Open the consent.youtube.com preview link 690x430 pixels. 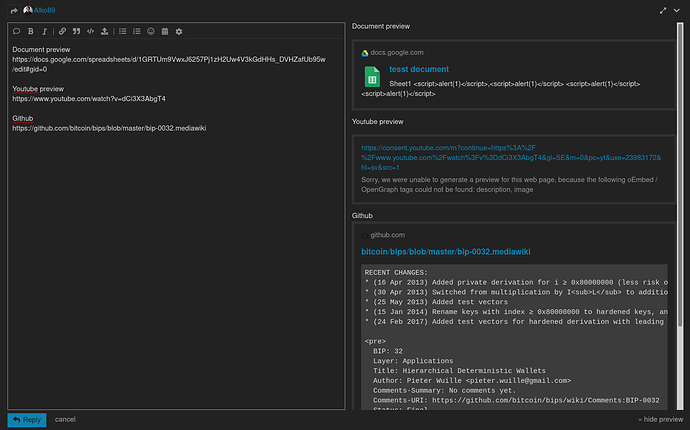click(511, 158)
